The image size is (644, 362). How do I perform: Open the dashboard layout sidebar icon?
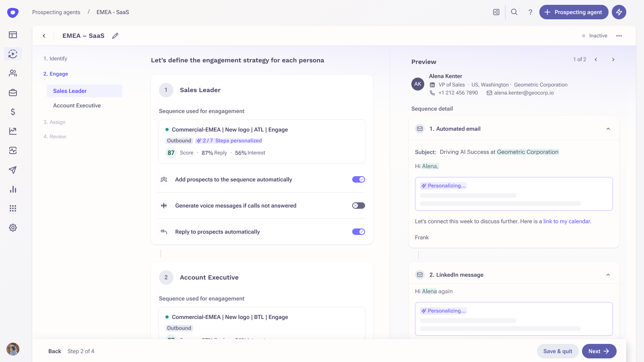[13, 35]
